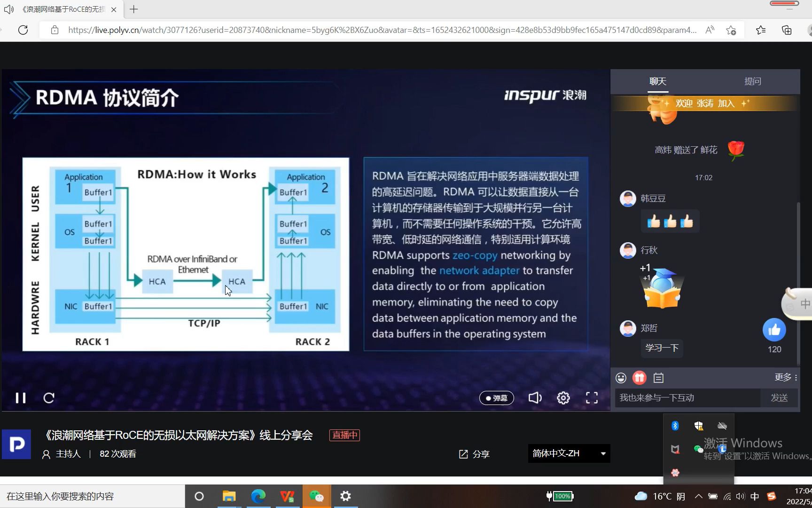The height and width of the screenshot is (508, 812).
Task: Open WPS Office from taskbar
Action: 287,496
